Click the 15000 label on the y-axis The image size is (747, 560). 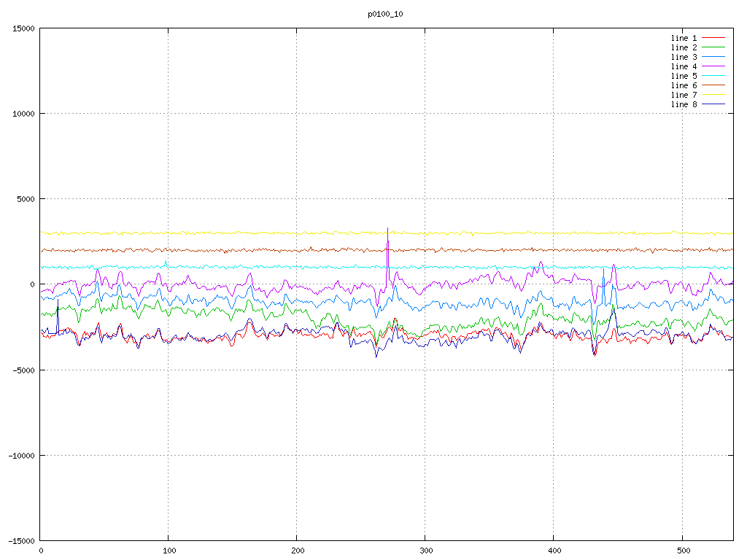23,28
